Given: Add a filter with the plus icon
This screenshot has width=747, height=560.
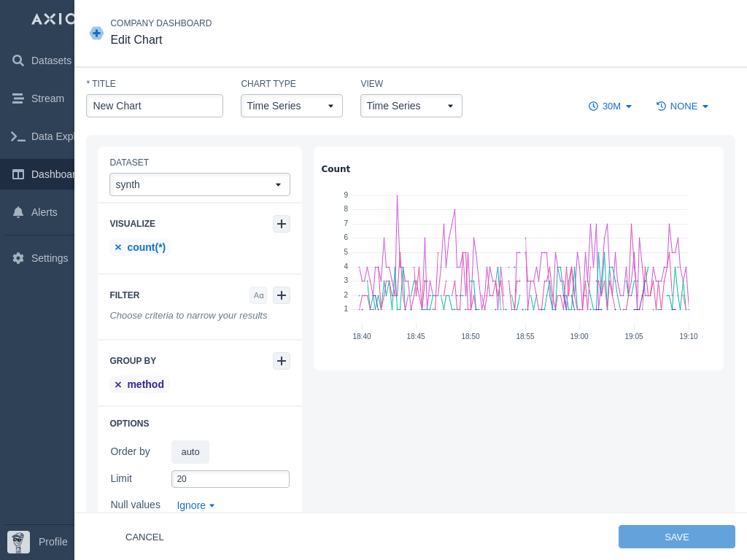Looking at the screenshot, I should pos(282,295).
